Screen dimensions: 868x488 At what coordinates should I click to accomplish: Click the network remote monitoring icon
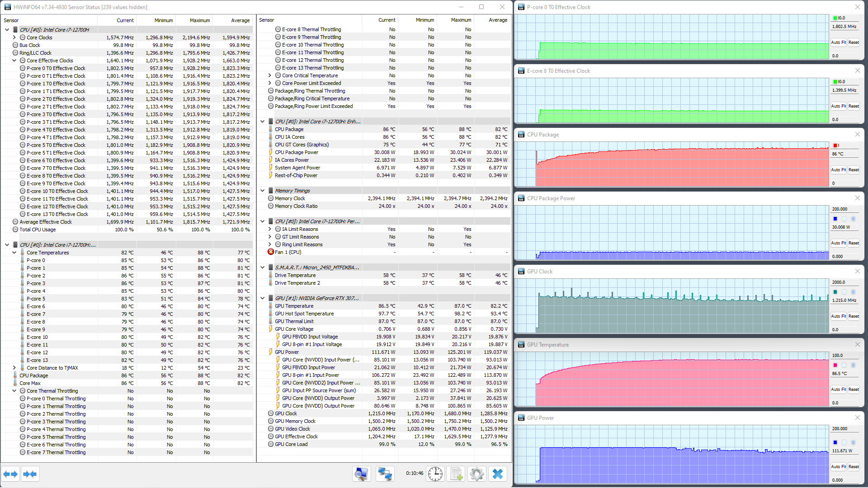(385, 474)
